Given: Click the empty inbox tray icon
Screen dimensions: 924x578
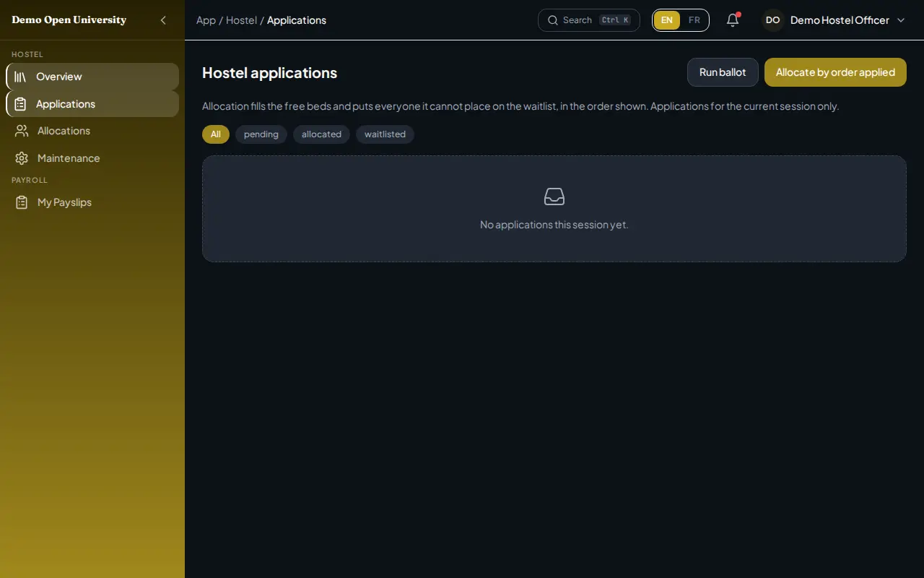Looking at the screenshot, I should pyautogui.click(x=554, y=197).
